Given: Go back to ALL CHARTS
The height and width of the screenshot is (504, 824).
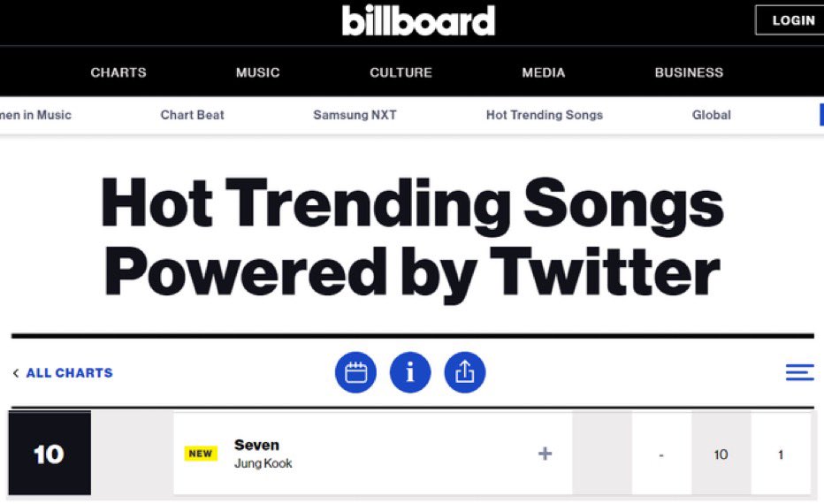Looking at the screenshot, I should point(69,373).
